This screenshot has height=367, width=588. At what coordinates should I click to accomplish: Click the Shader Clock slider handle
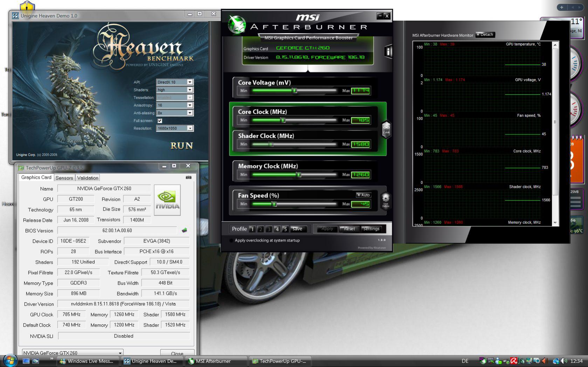click(271, 144)
